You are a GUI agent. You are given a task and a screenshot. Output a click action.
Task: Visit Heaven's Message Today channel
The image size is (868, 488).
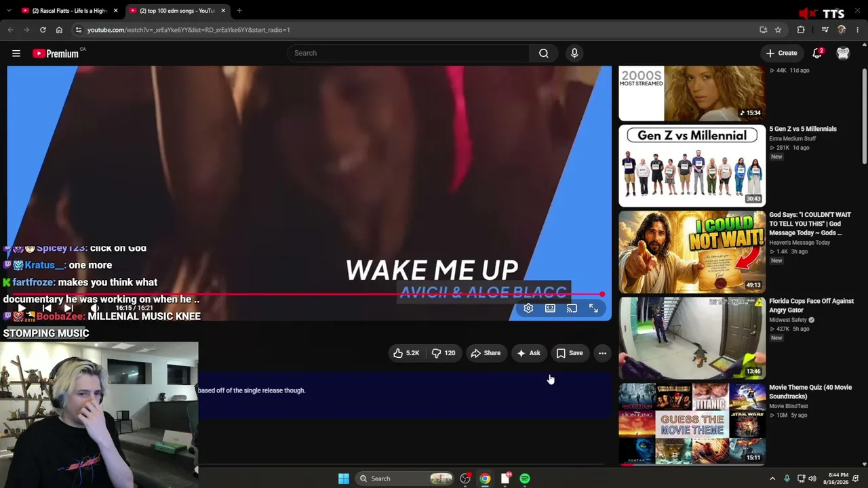click(x=800, y=243)
